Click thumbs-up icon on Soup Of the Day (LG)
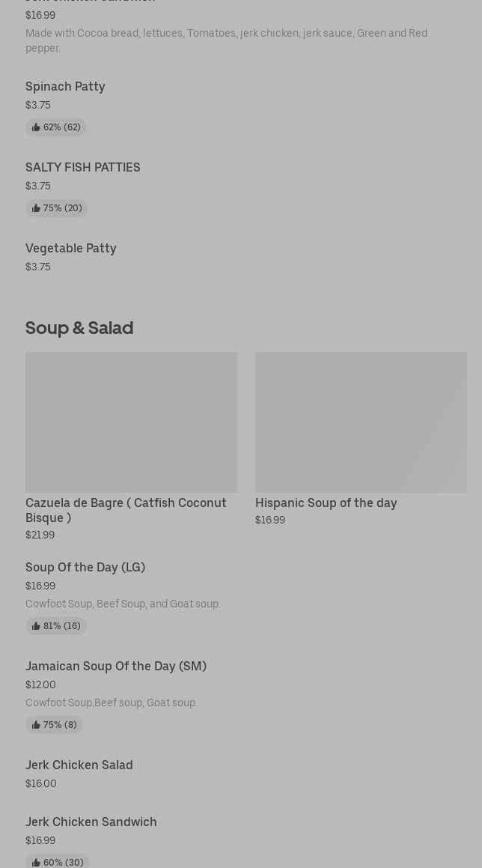This screenshot has height=868, width=482. [x=36, y=626]
